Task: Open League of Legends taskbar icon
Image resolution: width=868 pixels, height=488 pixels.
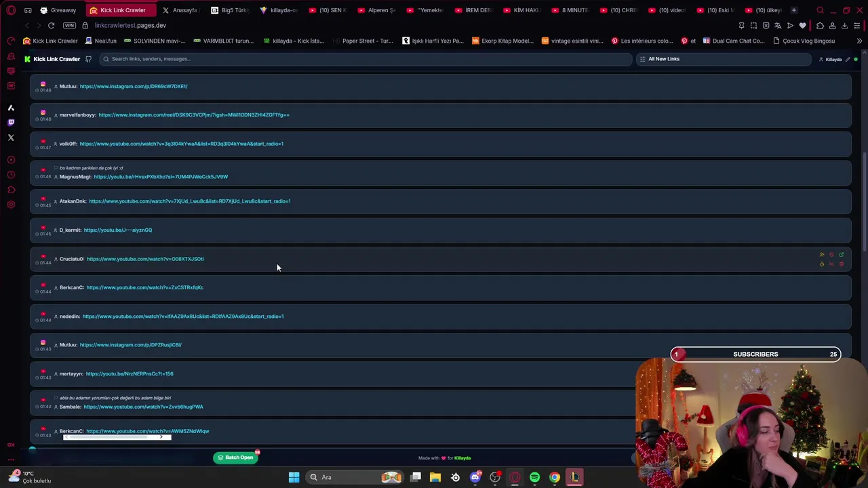Action: [x=574, y=477]
